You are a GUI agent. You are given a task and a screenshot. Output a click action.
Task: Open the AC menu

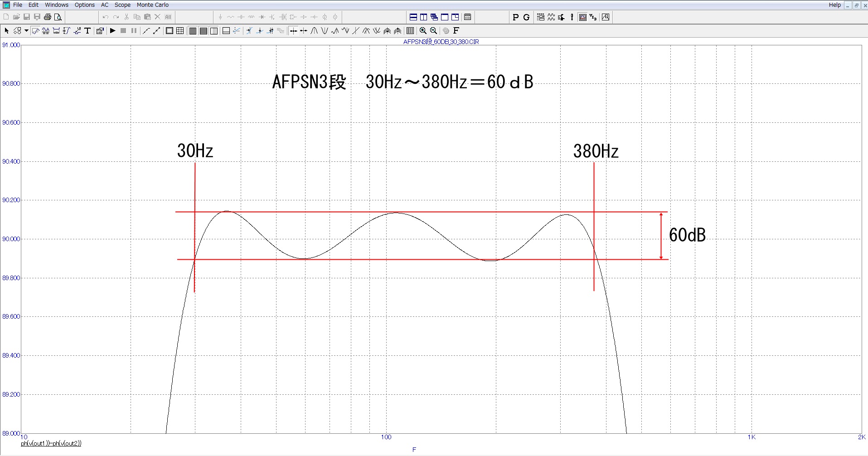[x=105, y=5]
